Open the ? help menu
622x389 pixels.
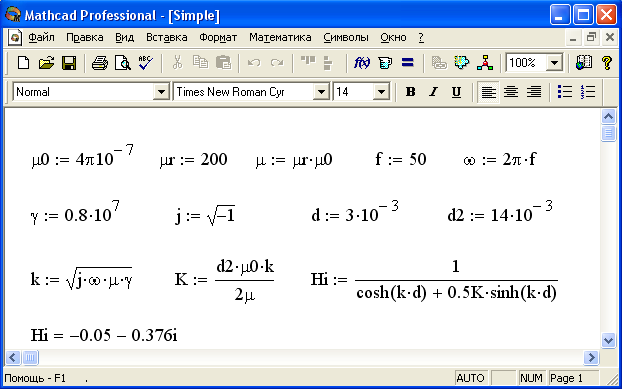tap(421, 38)
